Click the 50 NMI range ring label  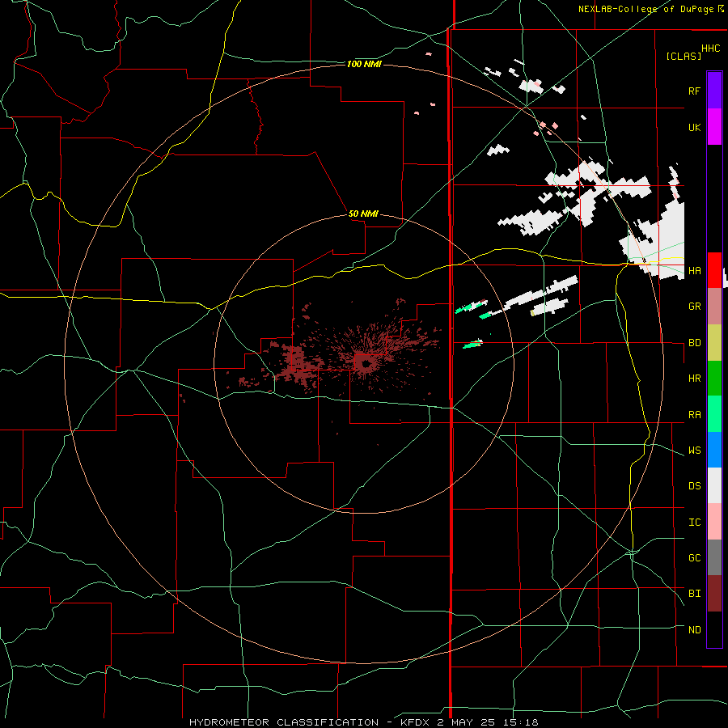point(363,214)
